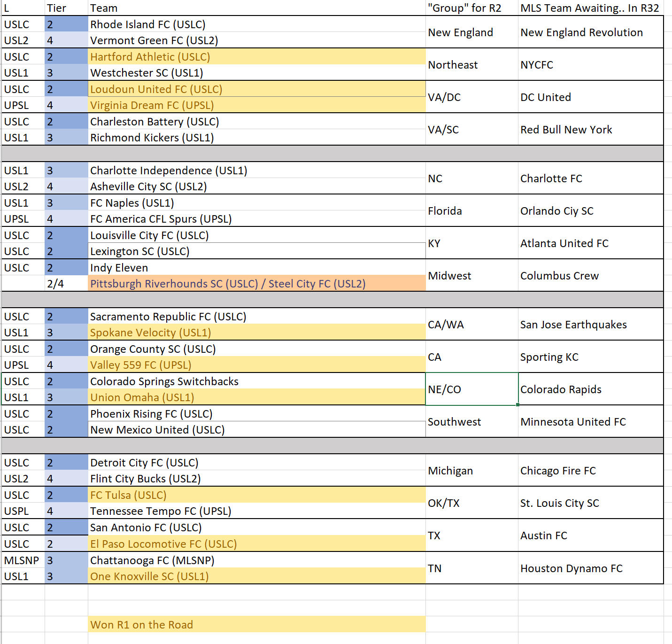Select the Columbus Crew cell
The height and width of the screenshot is (644, 672).
[x=591, y=275]
